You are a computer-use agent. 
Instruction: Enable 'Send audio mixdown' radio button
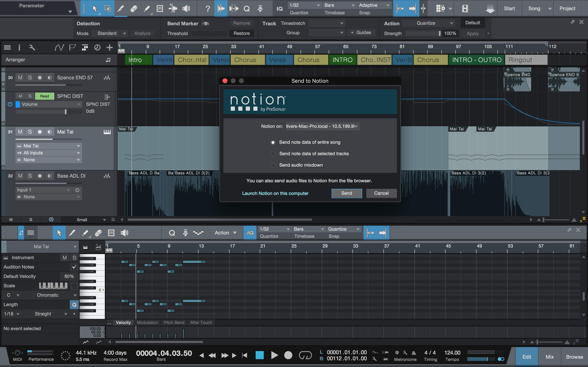273,165
